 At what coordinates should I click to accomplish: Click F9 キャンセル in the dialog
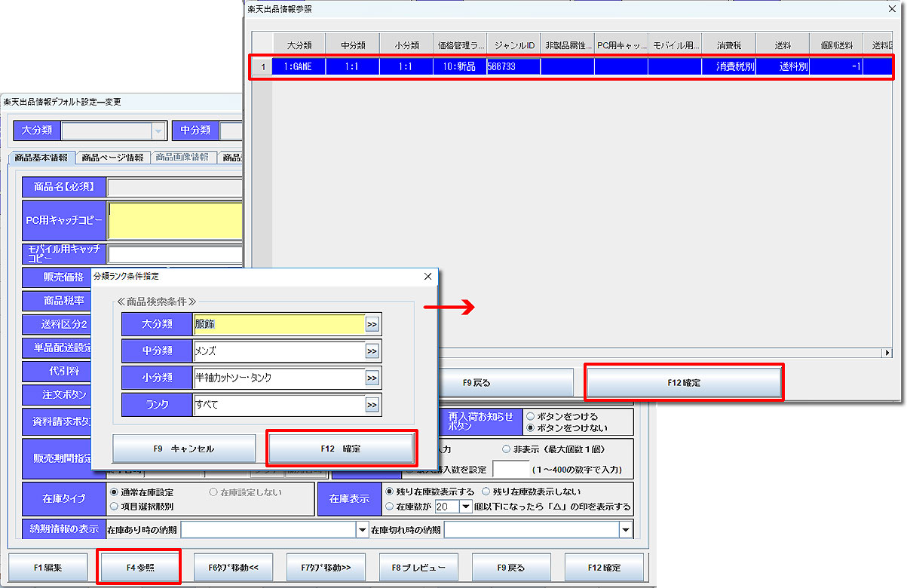tap(183, 449)
